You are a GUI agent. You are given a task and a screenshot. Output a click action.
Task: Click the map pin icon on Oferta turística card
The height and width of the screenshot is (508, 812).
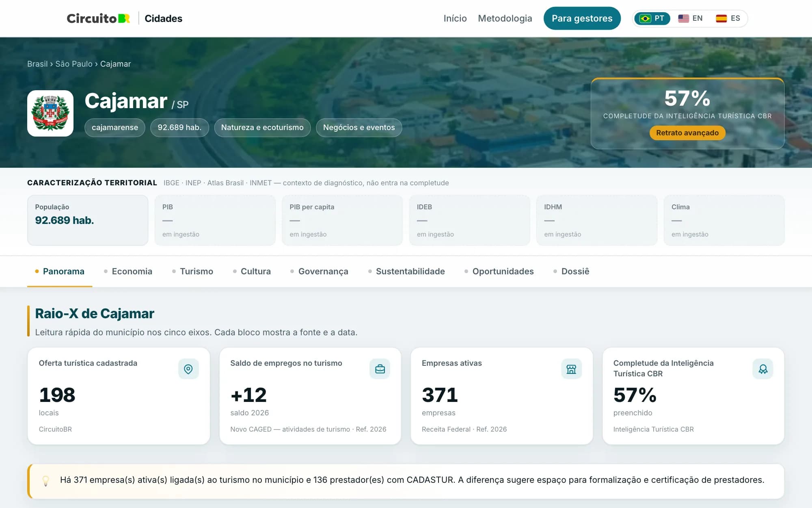(188, 369)
